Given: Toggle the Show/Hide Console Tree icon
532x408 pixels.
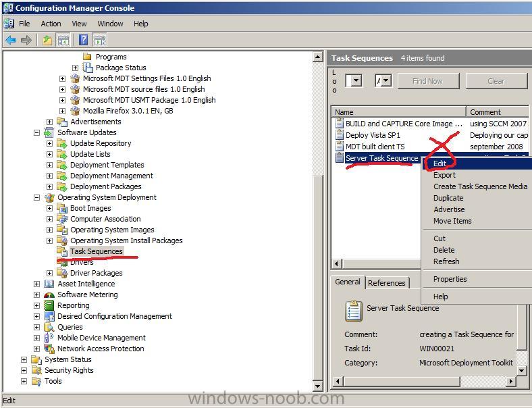Looking at the screenshot, I should click(x=63, y=41).
